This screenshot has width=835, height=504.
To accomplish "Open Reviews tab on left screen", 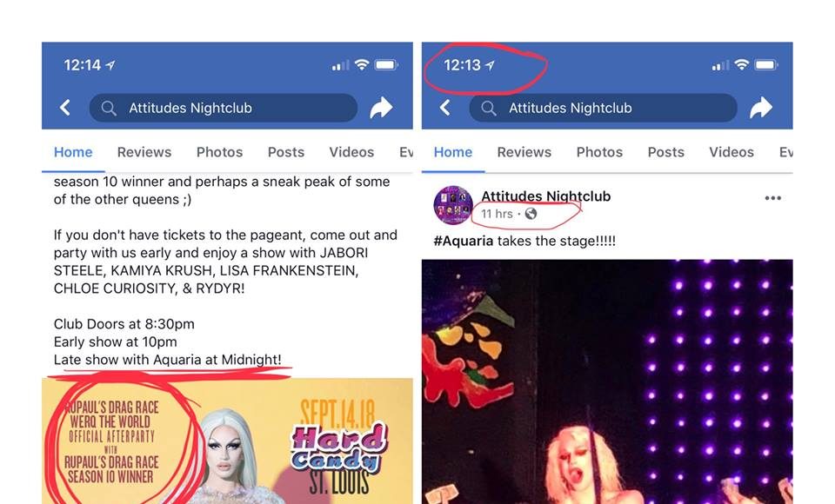I will pos(144,152).
